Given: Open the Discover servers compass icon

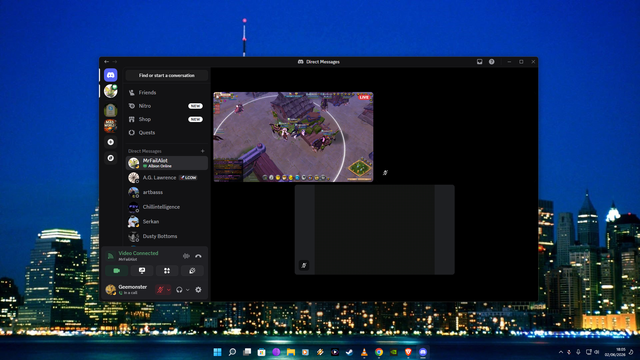Looking at the screenshot, I should 111,158.
